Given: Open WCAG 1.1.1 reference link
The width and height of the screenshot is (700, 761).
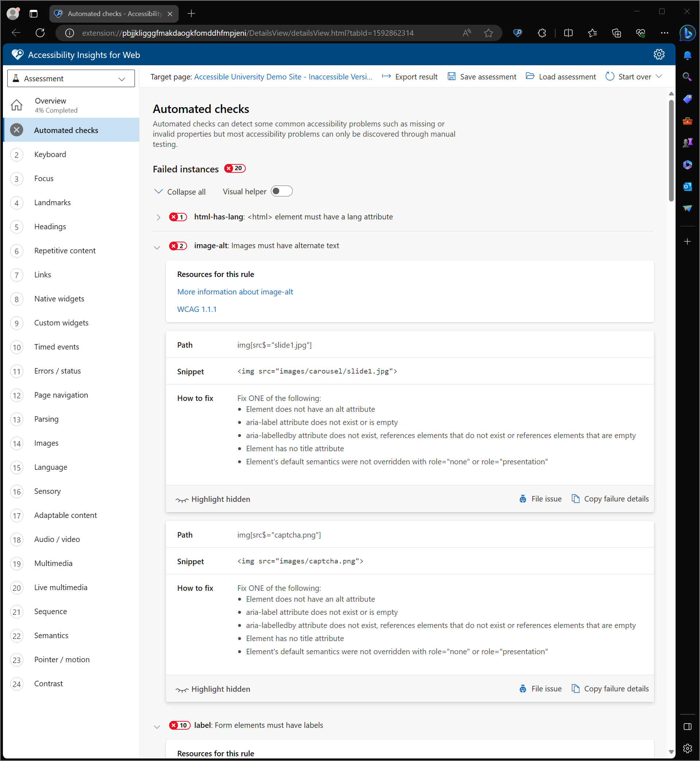Looking at the screenshot, I should coord(197,309).
